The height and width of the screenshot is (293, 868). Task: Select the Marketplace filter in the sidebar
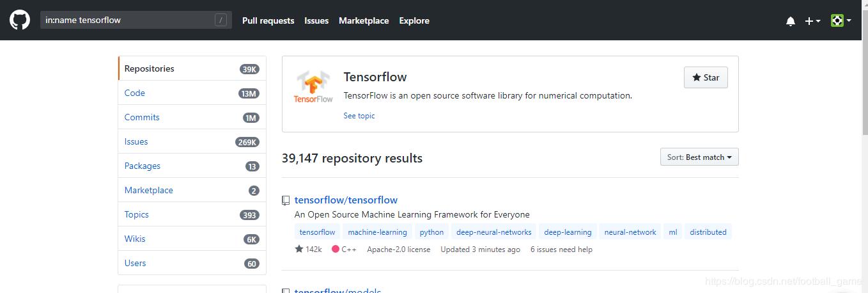pyautogui.click(x=192, y=190)
